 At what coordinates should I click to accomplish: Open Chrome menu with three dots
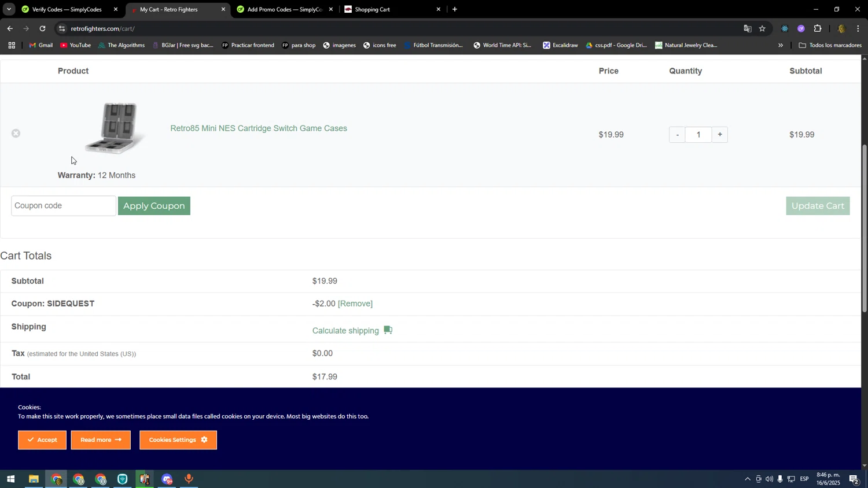(x=858, y=28)
